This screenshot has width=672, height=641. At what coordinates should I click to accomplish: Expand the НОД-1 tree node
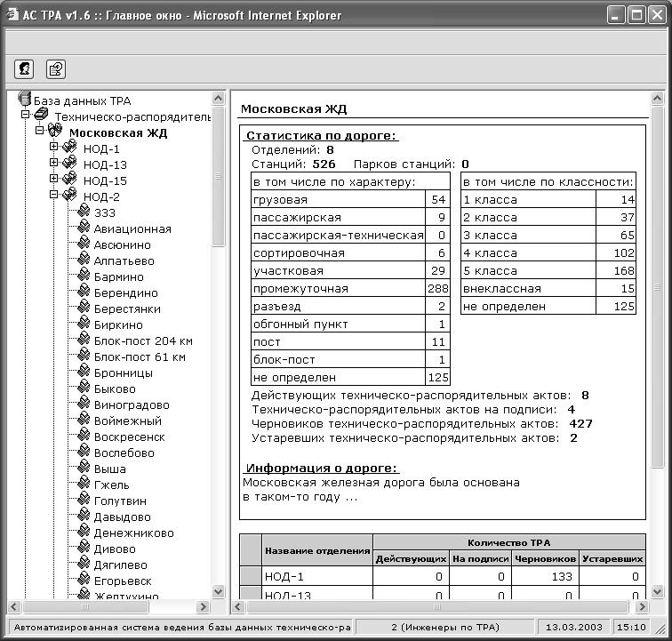53,146
